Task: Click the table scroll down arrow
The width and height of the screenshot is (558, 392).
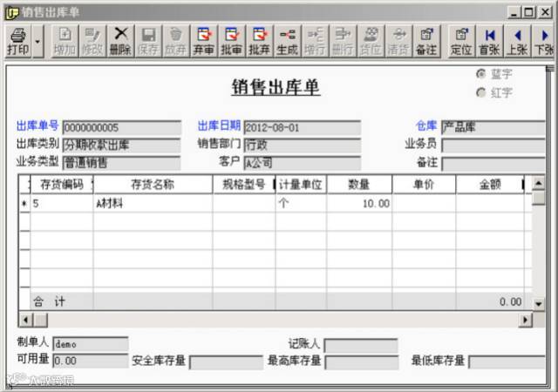Action: 539,303
